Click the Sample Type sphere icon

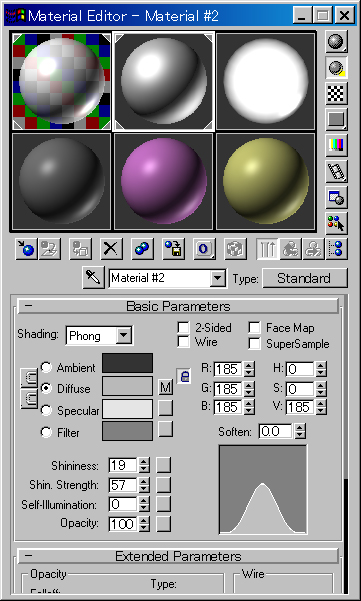[x=336, y=42]
